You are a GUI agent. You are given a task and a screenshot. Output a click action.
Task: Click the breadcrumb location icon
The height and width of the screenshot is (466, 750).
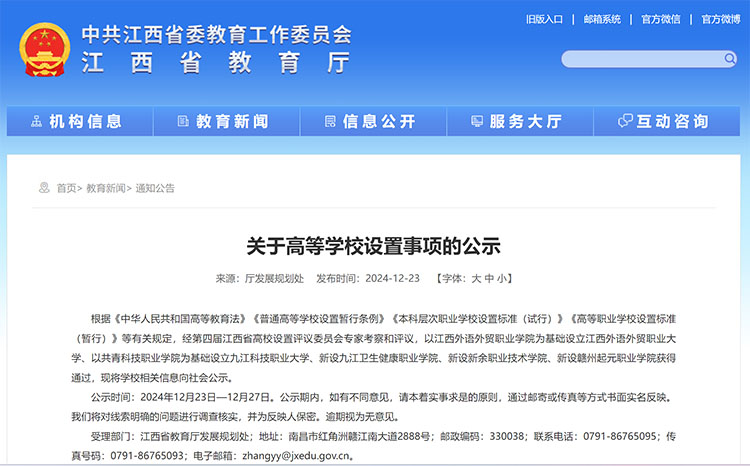44,188
